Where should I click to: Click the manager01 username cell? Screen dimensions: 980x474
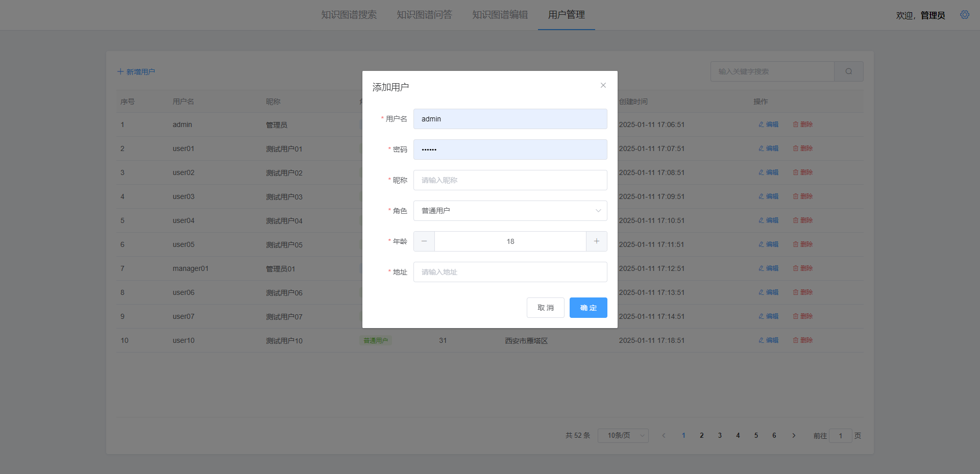click(x=190, y=268)
